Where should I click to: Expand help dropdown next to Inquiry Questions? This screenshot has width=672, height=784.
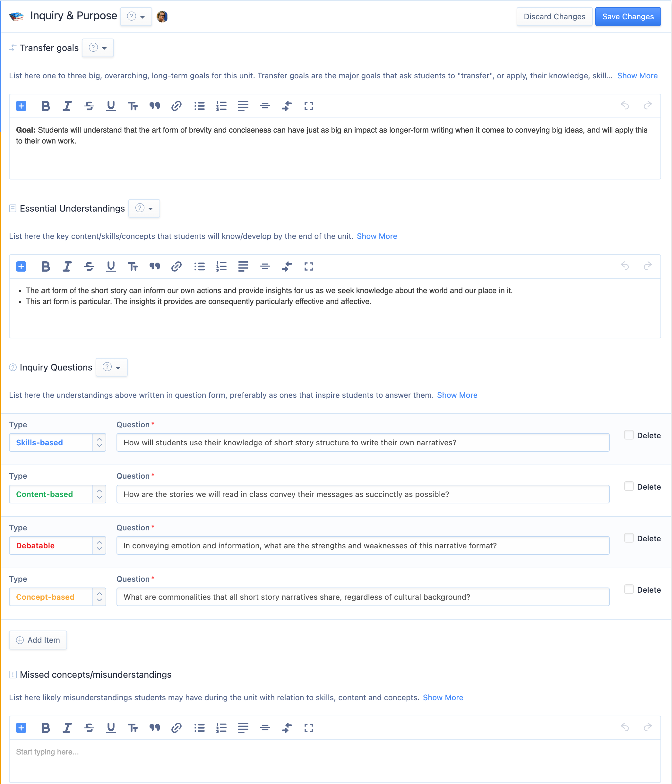pos(112,367)
